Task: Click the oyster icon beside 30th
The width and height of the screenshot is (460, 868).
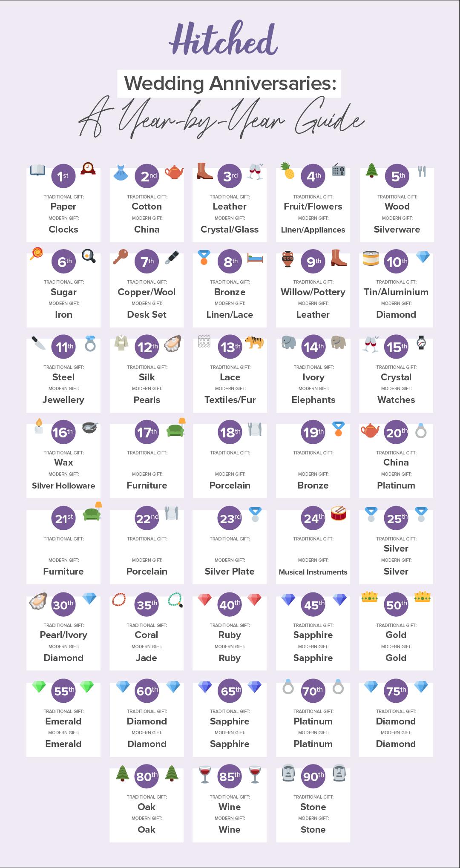Action: pyautogui.click(x=38, y=601)
